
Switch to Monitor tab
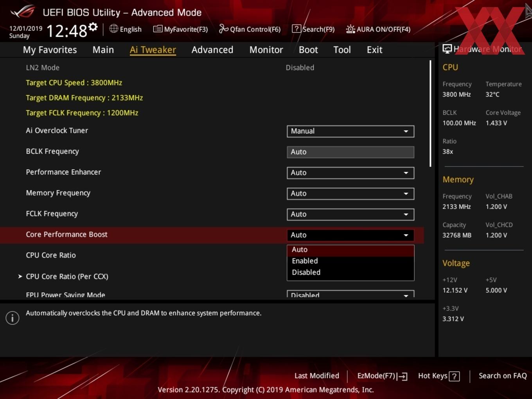pos(266,50)
